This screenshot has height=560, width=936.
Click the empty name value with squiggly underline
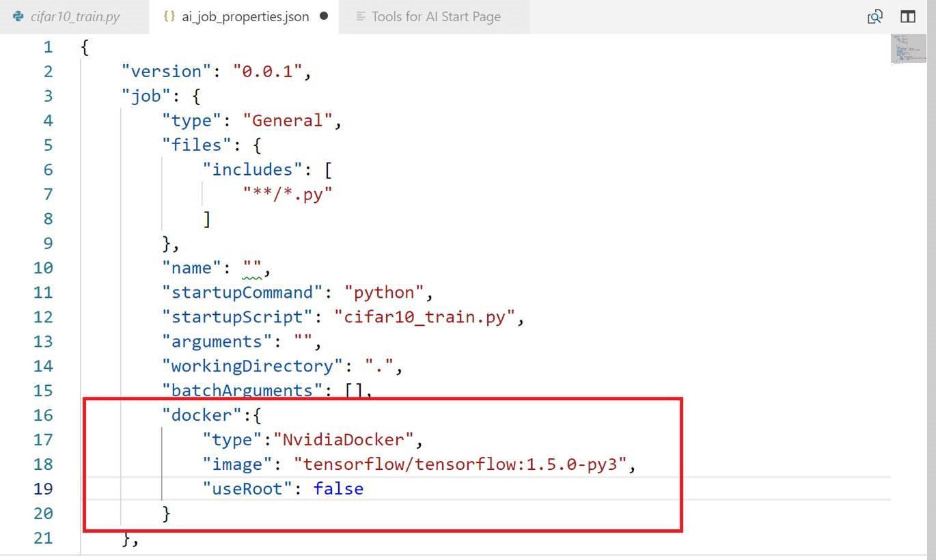[x=253, y=268]
